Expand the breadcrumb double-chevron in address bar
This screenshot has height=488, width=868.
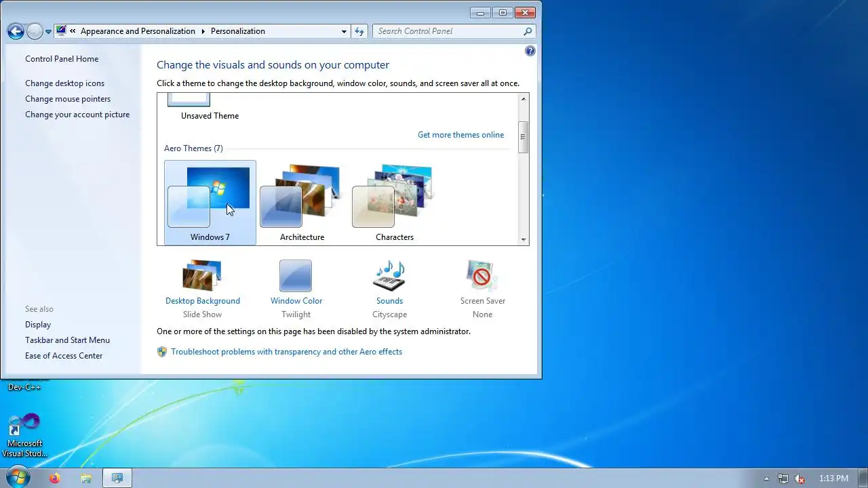pyautogui.click(x=73, y=31)
